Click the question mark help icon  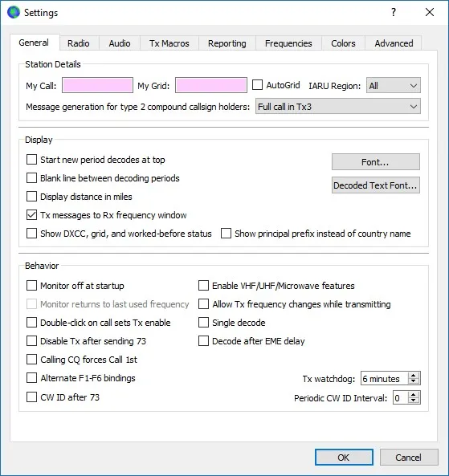click(394, 12)
